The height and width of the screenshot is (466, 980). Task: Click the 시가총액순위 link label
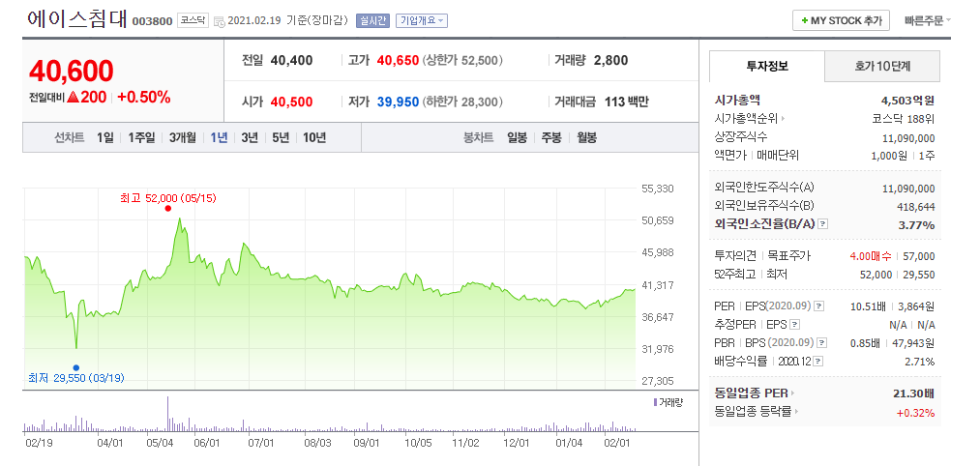744,119
